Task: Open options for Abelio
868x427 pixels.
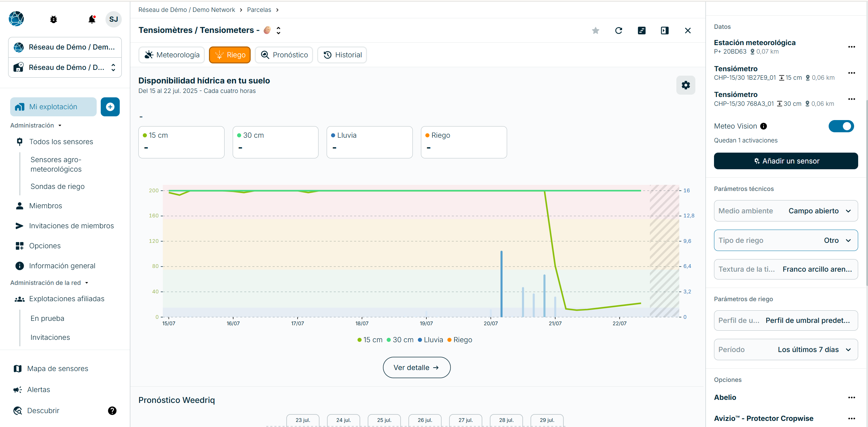Action: [x=852, y=397]
